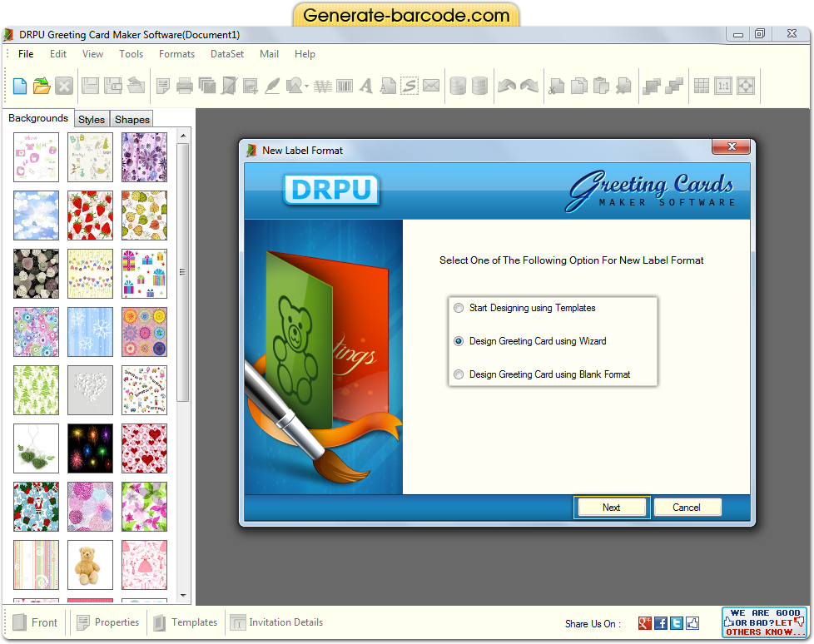Click the New document icon
This screenshot has height=644, width=814.
click(x=20, y=86)
